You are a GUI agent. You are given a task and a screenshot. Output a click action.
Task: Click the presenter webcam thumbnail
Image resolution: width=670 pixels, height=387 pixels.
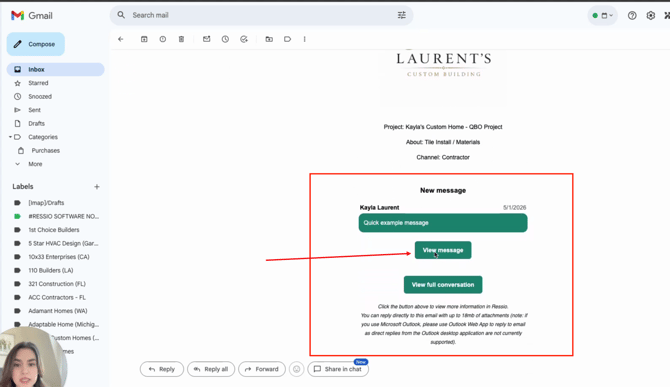[x=32, y=358]
